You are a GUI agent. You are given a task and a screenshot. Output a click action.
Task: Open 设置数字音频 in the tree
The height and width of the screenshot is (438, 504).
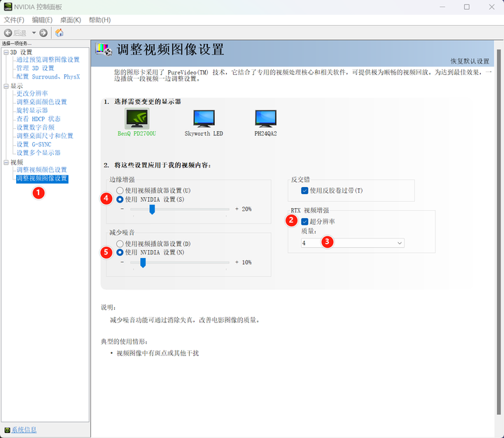(x=36, y=127)
